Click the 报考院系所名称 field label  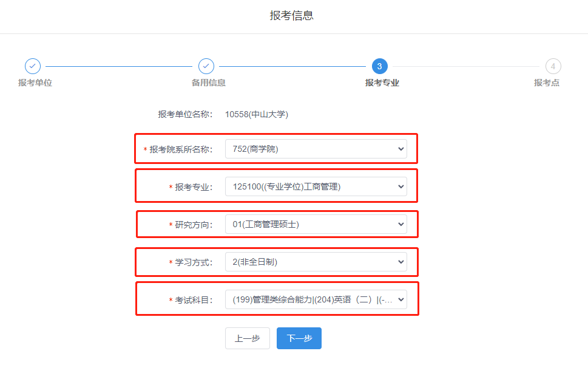[181, 149]
